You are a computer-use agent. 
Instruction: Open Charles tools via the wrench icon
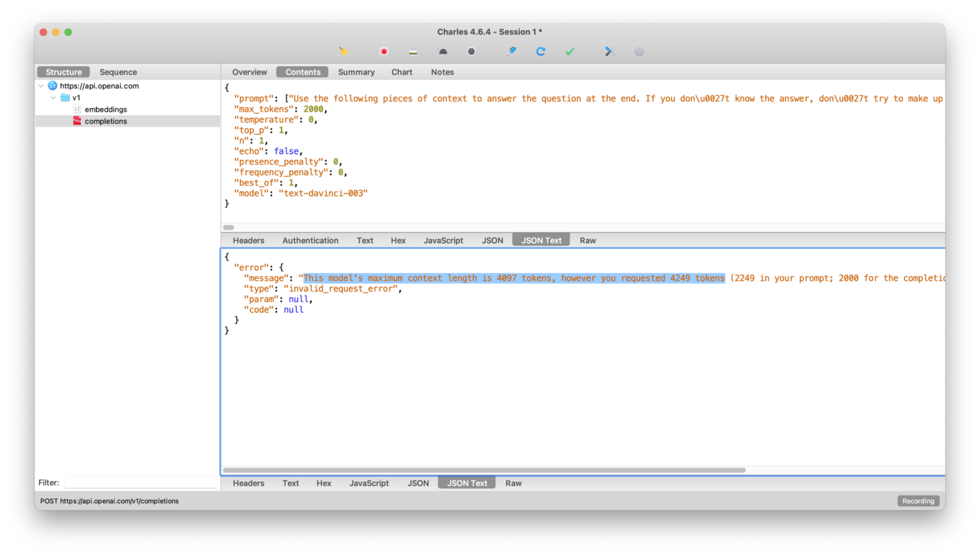(x=609, y=51)
